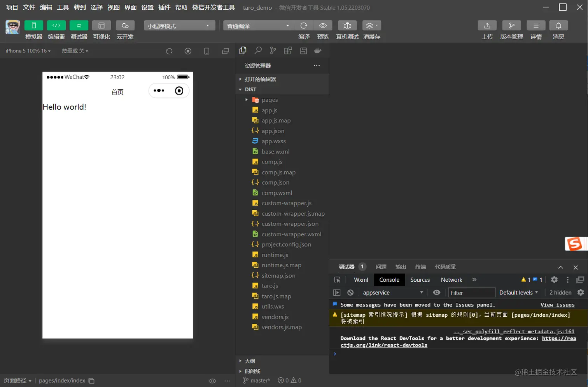Switch to the Network tab
This screenshot has height=387, width=588.
point(451,280)
